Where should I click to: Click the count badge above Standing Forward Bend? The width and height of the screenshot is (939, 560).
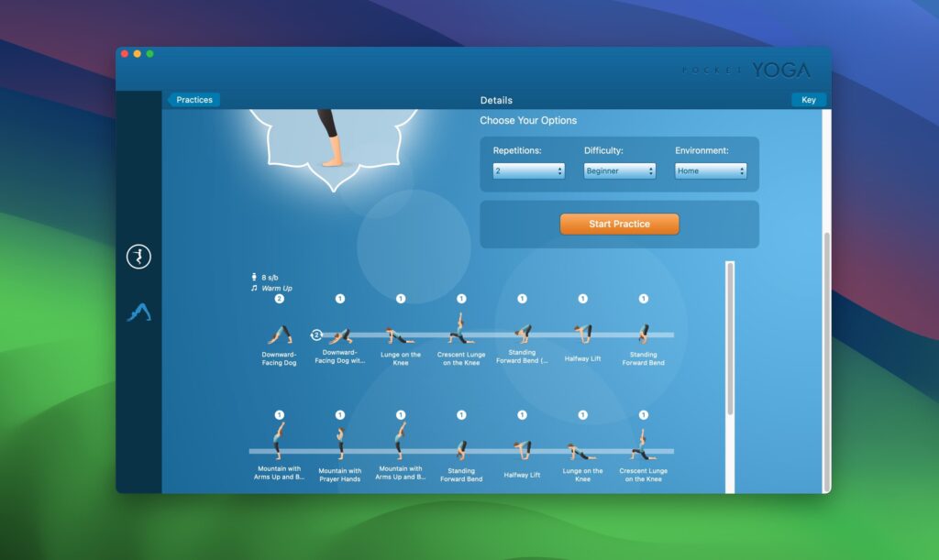coord(643,297)
